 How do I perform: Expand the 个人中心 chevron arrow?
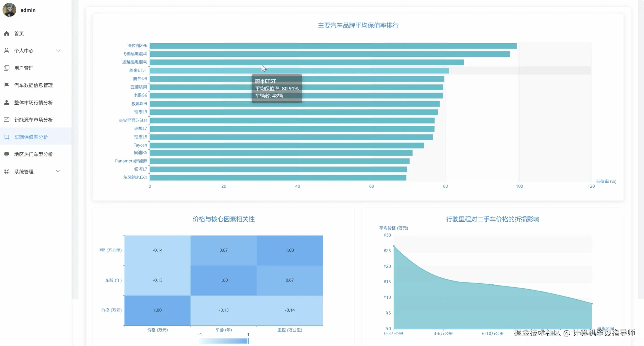[x=58, y=50]
